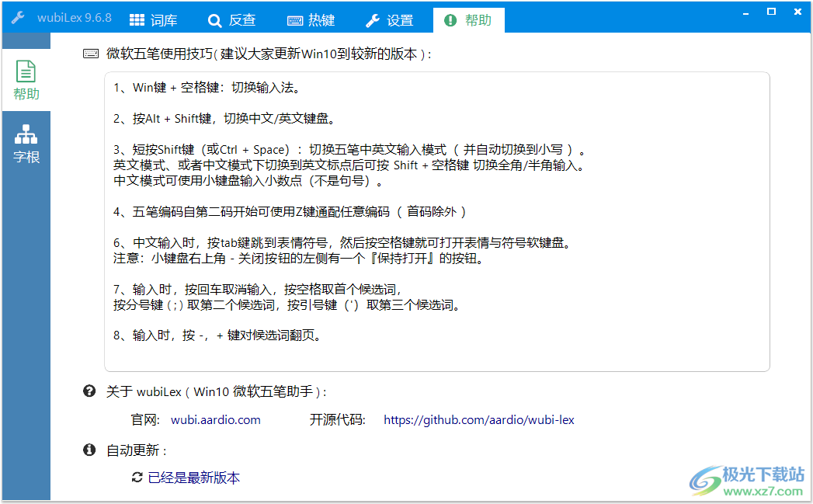Viewport: 813px width, 504px height.
Task: Open the GitHub wubi-lex source code link
Action: pyautogui.click(x=478, y=419)
